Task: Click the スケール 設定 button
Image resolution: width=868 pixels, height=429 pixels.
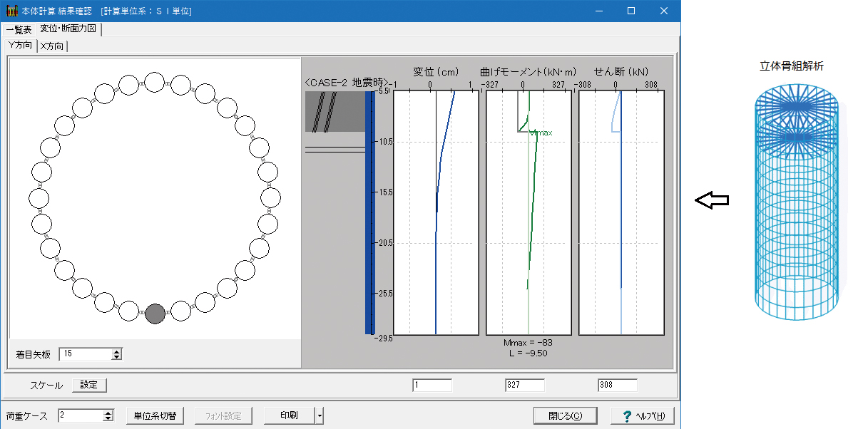Action: (89, 385)
